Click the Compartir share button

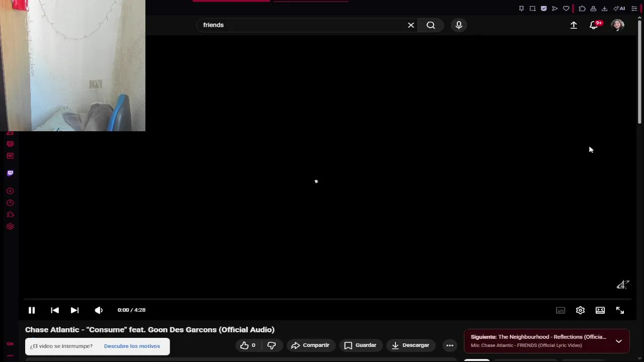[x=310, y=345]
